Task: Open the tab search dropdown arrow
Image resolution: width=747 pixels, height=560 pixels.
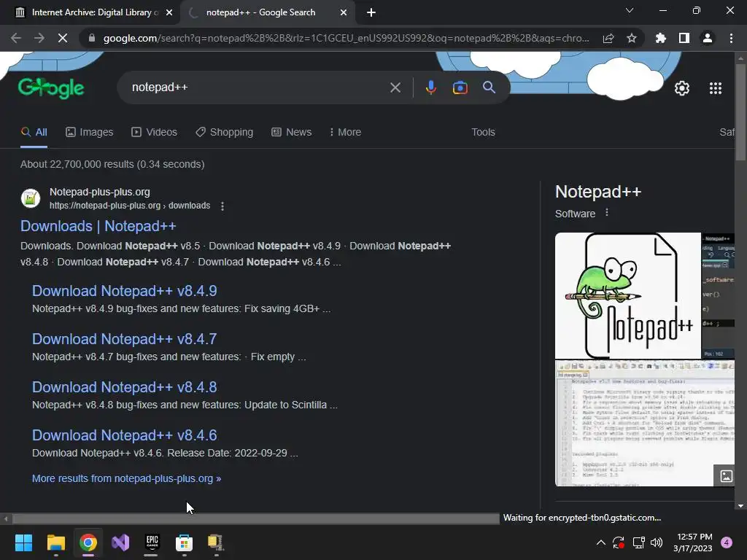Action: pyautogui.click(x=630, y=10)
